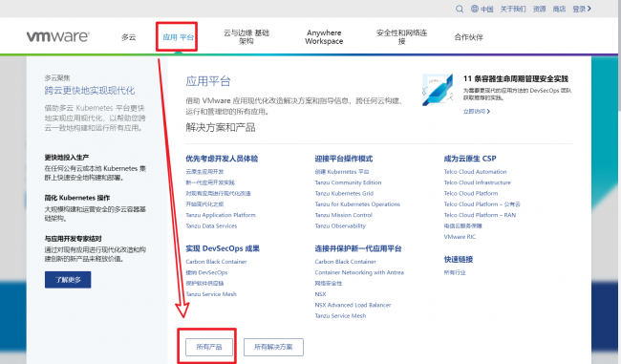Screen dimensions: 621x364
Task: Open the 商店 top link
Action: tap(559, 9)
